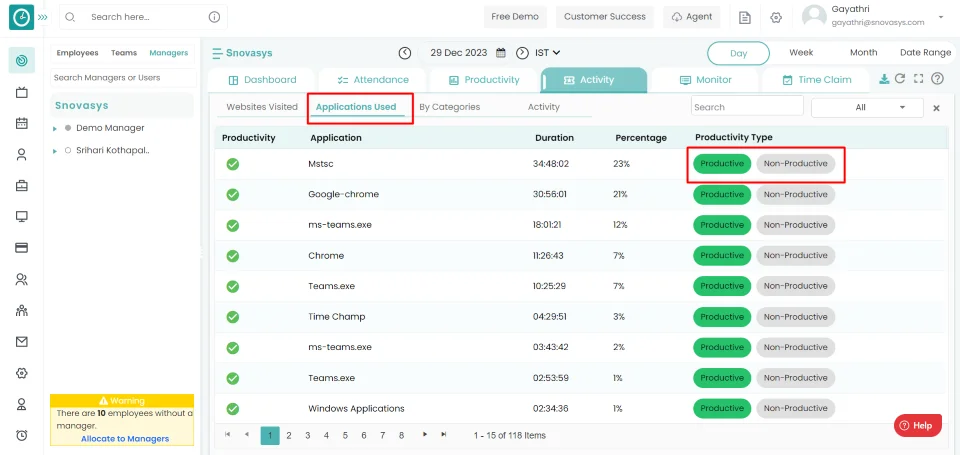Open the document icon in top bar

tap(745, 17)
